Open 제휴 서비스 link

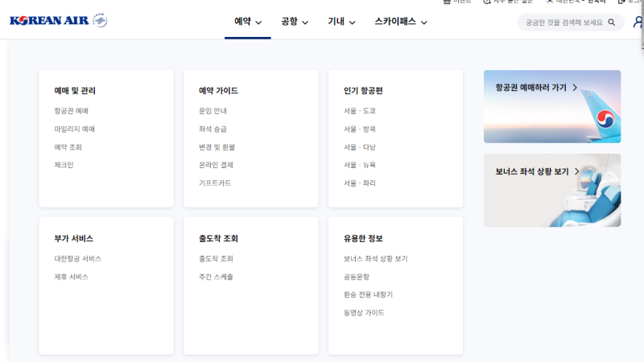71,277
